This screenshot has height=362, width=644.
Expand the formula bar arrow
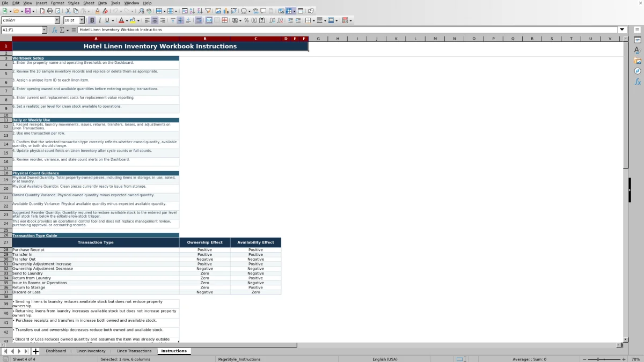623,30
